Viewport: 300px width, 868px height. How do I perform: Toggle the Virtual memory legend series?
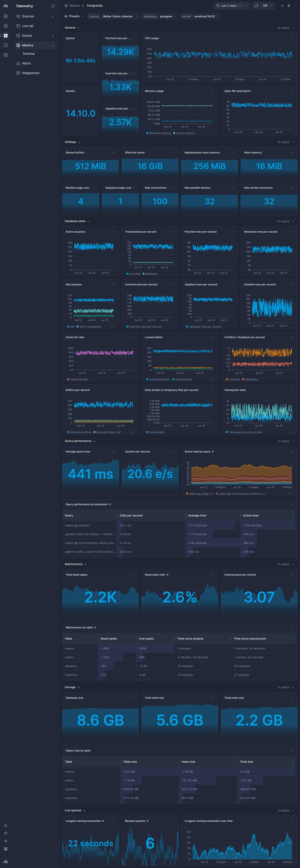(x=184, y=133)
